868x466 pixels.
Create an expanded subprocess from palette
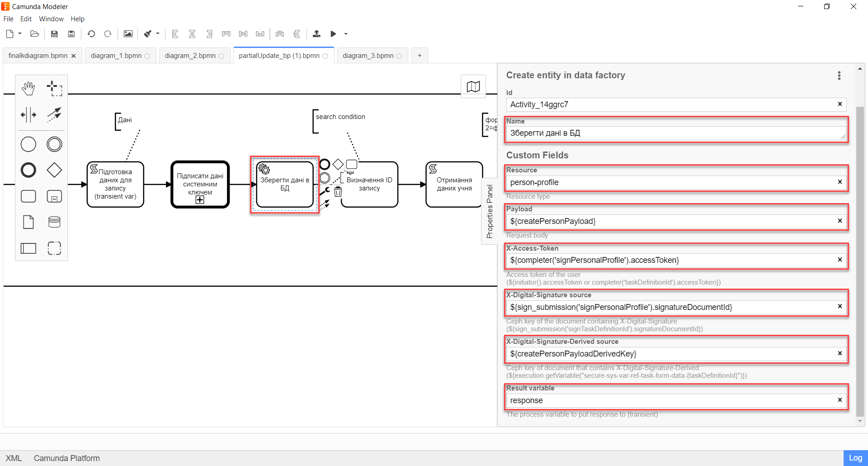(x=54, y=196)
